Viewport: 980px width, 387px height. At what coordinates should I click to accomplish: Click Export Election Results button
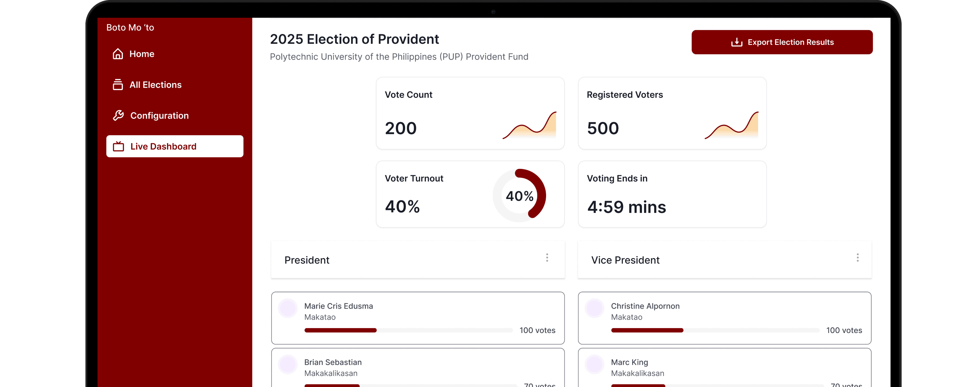point(782,42)
